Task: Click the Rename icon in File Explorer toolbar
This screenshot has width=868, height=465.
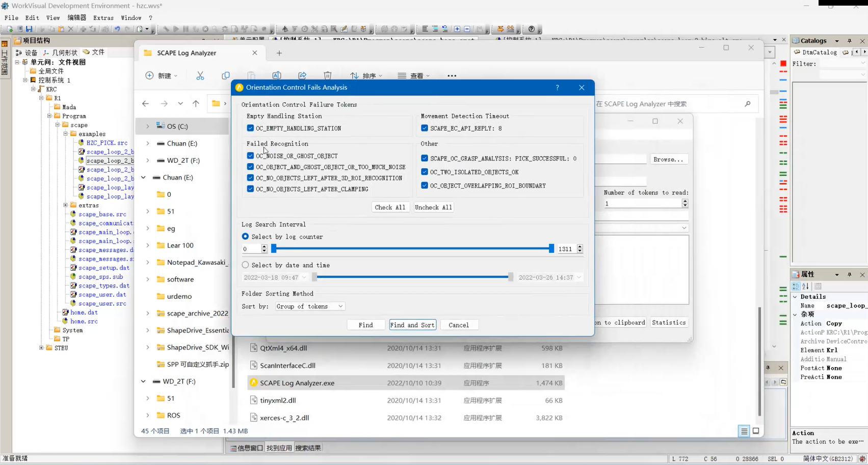Action: pos(277,75)
